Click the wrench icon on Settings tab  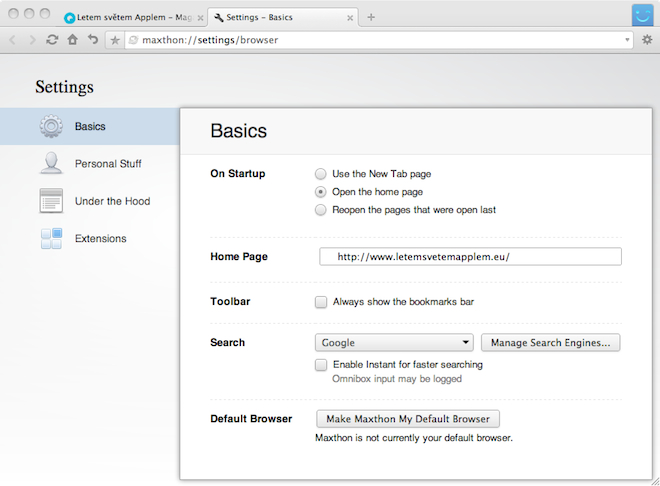tap(219, 17)
